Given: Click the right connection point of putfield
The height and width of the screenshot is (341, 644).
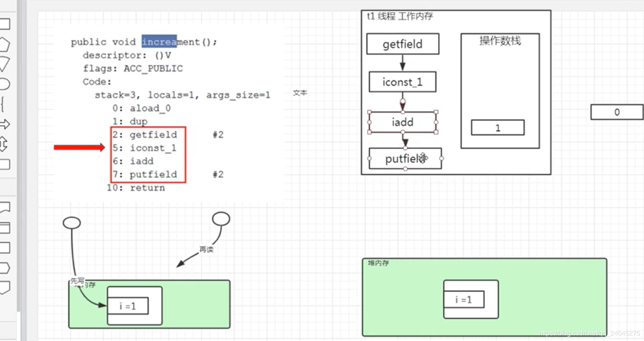Looking at the screenshot, I should [x=441, y=159].
